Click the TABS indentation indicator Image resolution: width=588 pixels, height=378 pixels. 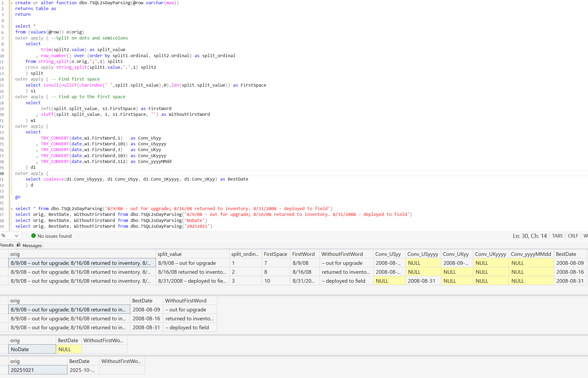pos(557,236)
